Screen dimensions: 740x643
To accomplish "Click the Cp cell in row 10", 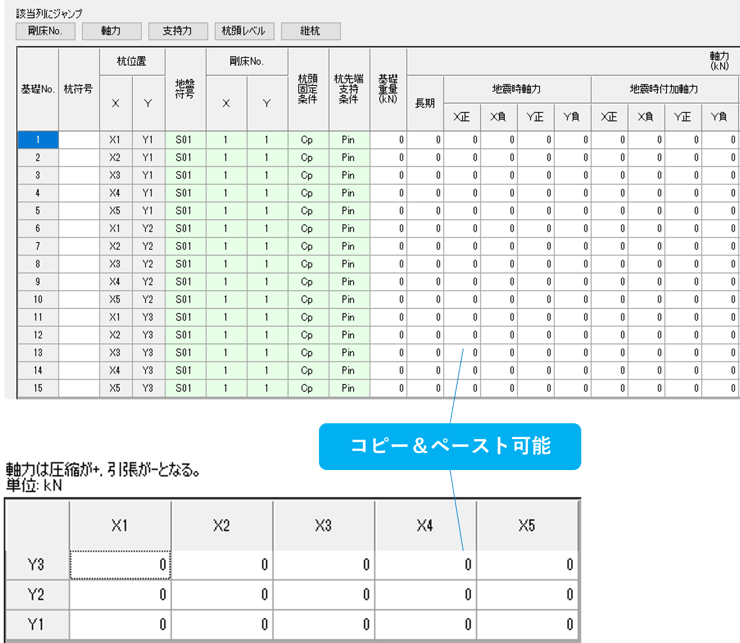I will (x=308, y=299).
